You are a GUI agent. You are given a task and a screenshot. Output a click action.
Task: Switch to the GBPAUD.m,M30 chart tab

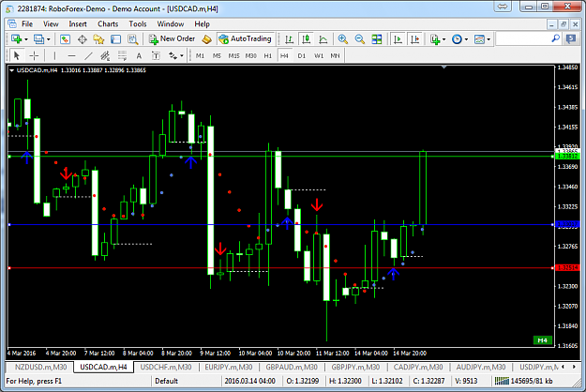(292, 367)
